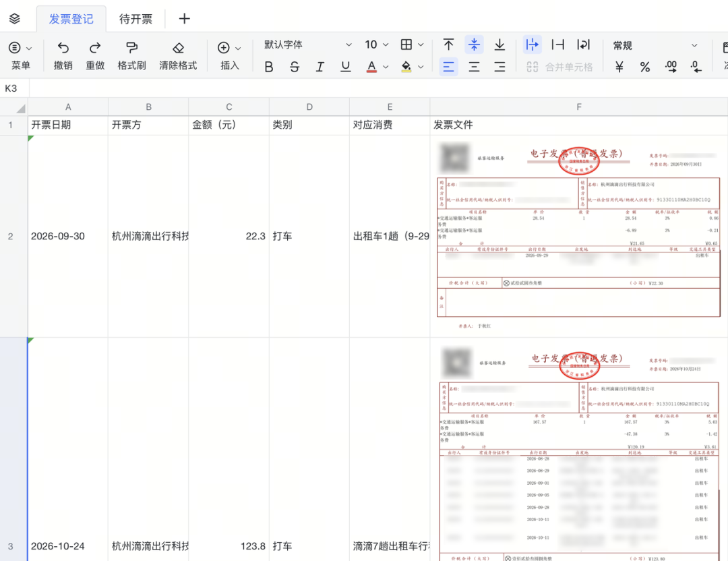The height and width of the screenshot is (561, 728).
Task: Open the 菜单 menu
Action: point(20,56)
